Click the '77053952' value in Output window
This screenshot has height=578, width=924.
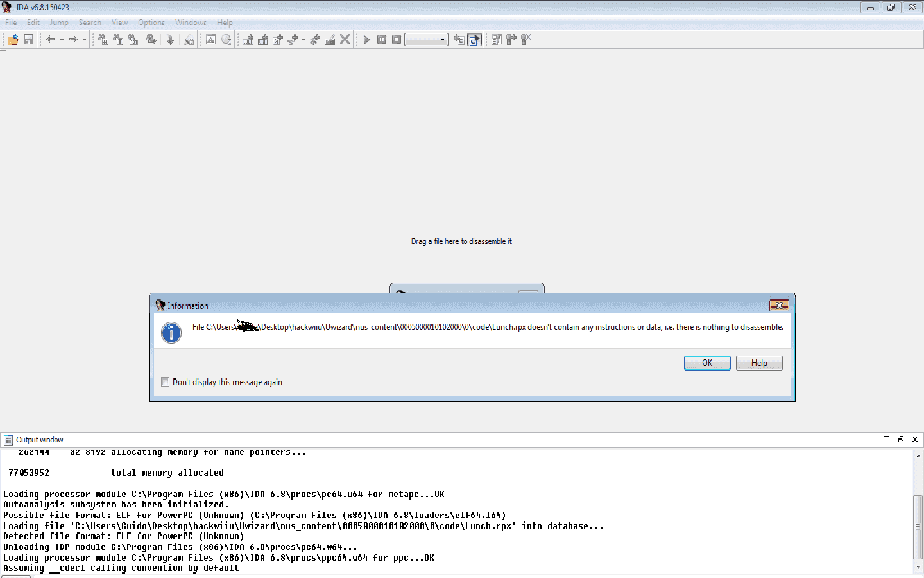(29, 473)
